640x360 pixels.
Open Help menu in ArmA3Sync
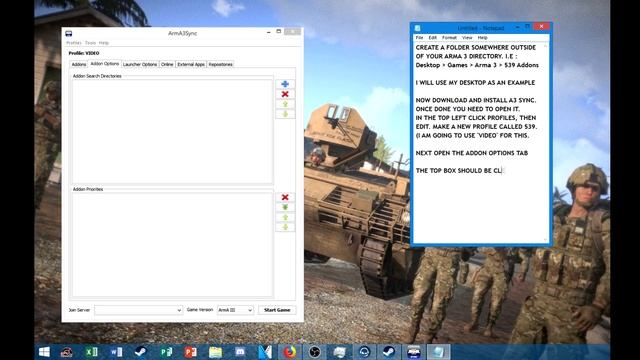(104, 43)
